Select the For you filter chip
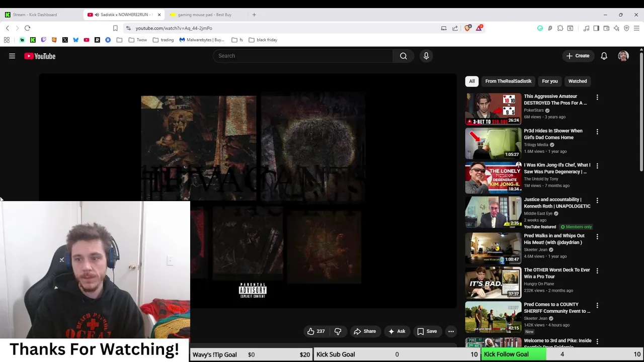The height and width of the screenshot is (362, 644). [550, 81]
